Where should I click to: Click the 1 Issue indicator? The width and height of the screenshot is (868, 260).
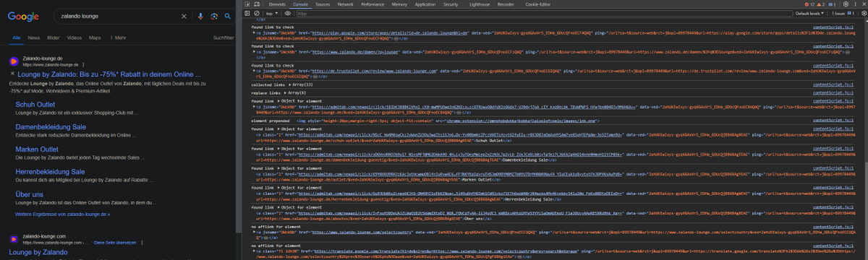point(843,13)
